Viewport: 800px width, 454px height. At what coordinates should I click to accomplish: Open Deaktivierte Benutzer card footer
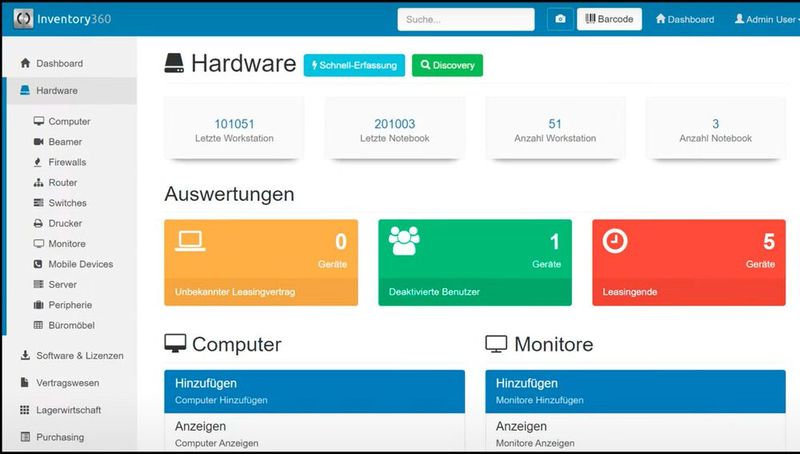coord(475,292)
